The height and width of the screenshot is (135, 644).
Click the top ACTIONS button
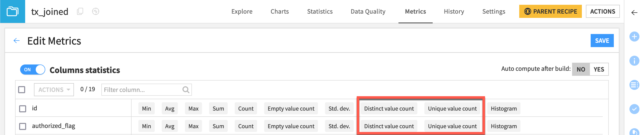tap(603, 11)
